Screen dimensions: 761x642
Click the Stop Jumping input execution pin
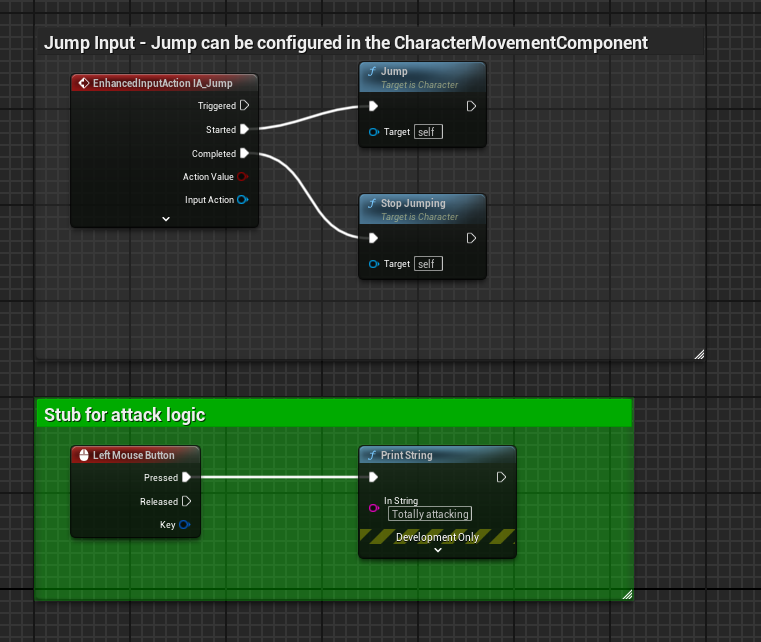click(373, 238)
